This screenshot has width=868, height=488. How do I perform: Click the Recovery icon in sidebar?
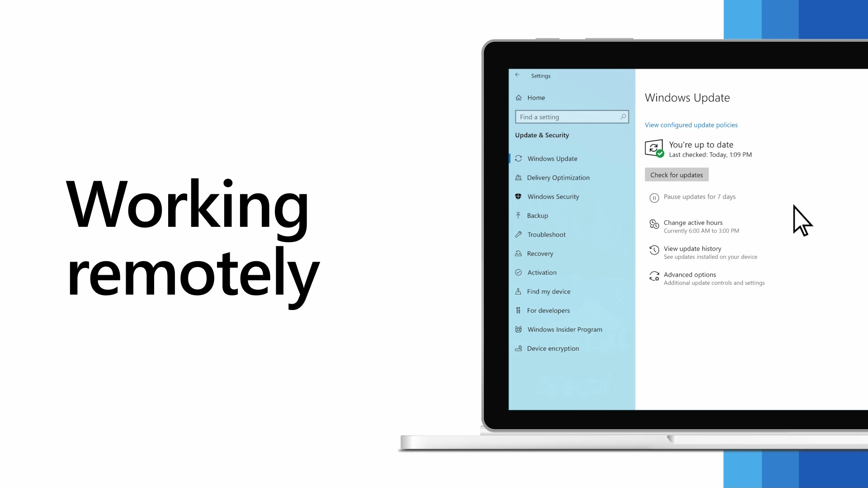(518, 253)
